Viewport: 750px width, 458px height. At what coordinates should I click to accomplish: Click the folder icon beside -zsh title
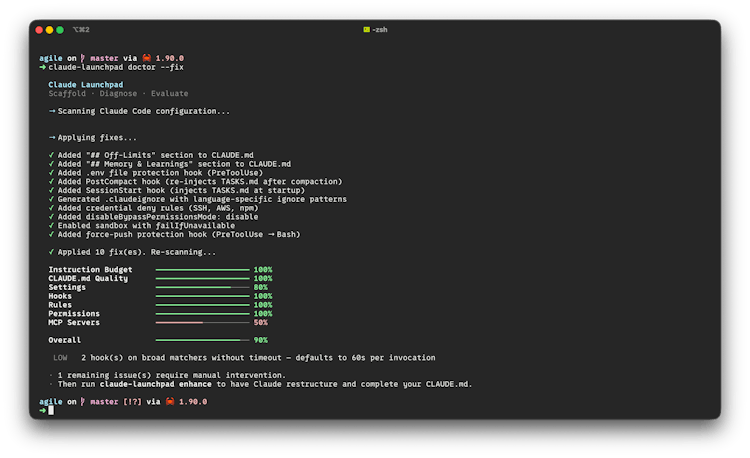coord(367,30)
